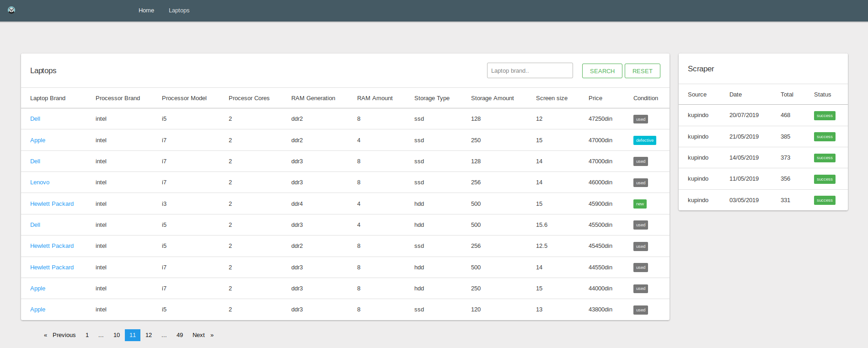This screenshot has width=868, height=348.
Task: Click the Storage Type column header
Action: (x=432, y=98)
